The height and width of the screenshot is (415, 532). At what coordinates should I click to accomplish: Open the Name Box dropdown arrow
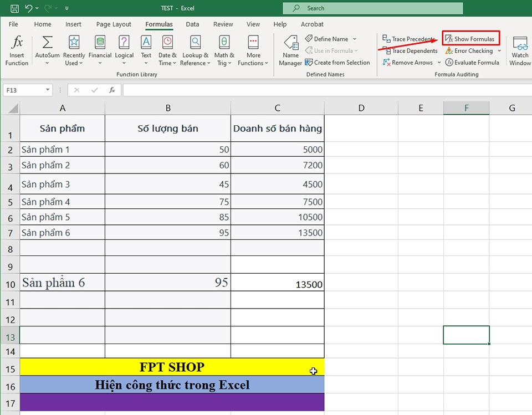coord(48,90)
